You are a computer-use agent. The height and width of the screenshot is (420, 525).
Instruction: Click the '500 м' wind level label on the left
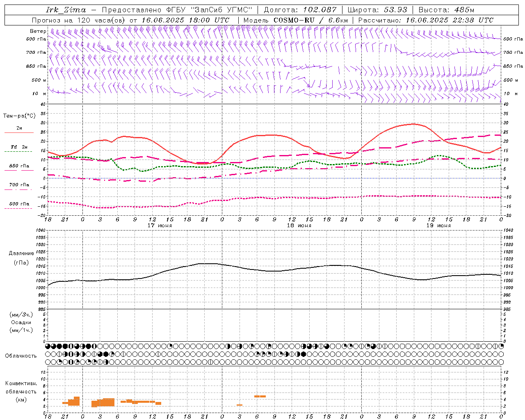39,80
